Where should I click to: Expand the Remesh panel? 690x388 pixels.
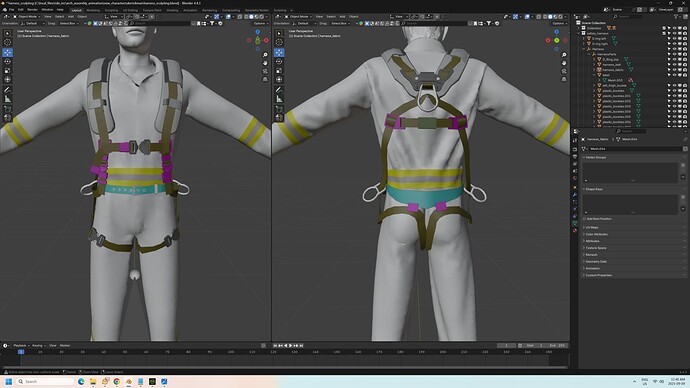point(590,255)
